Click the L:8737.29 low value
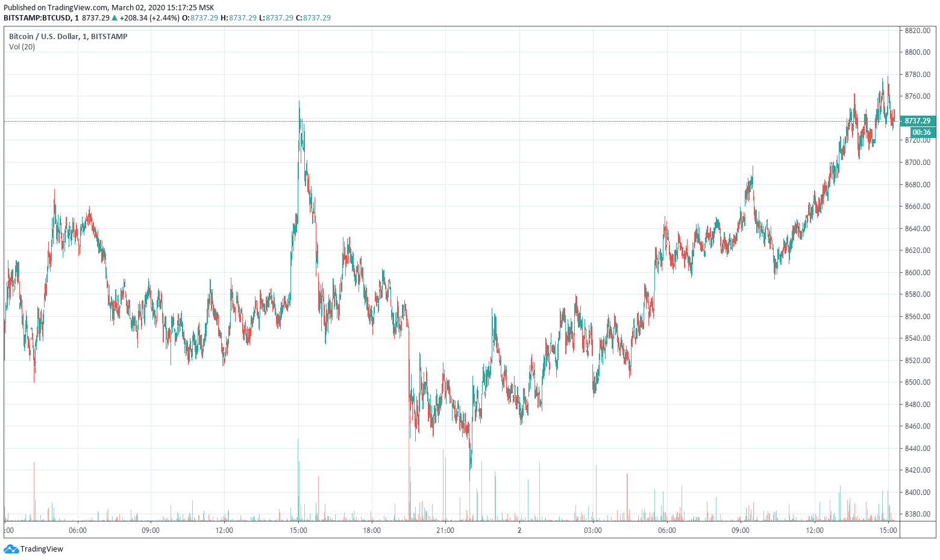The image size is (940, 560). click(276, 17)
